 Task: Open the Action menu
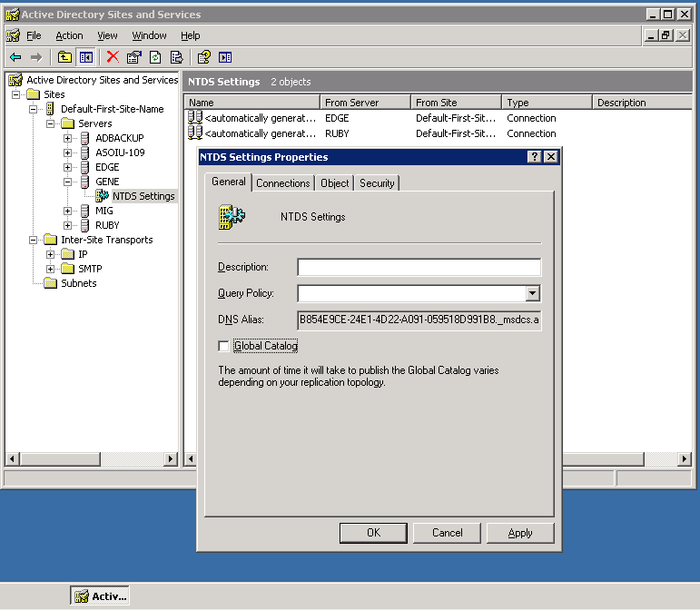(69, 35)
